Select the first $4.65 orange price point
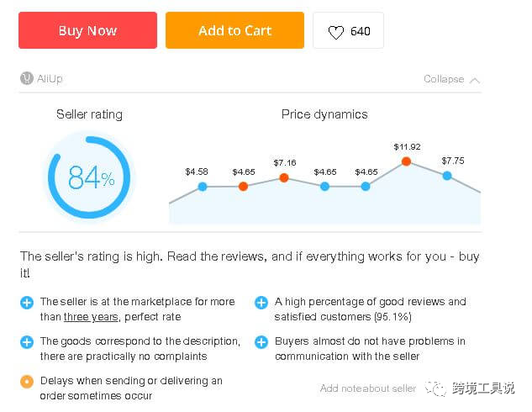The width and height of the screenshot is (532, 412). click(x=244, y=186)
